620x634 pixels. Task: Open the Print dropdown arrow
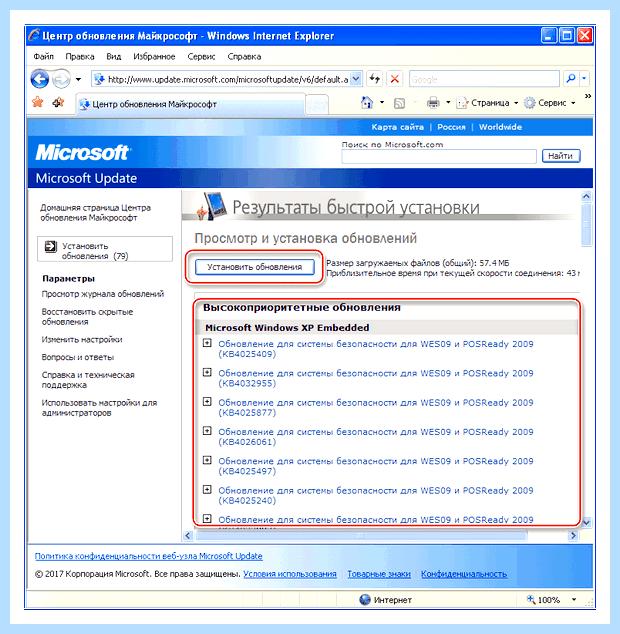pos(448,103)
